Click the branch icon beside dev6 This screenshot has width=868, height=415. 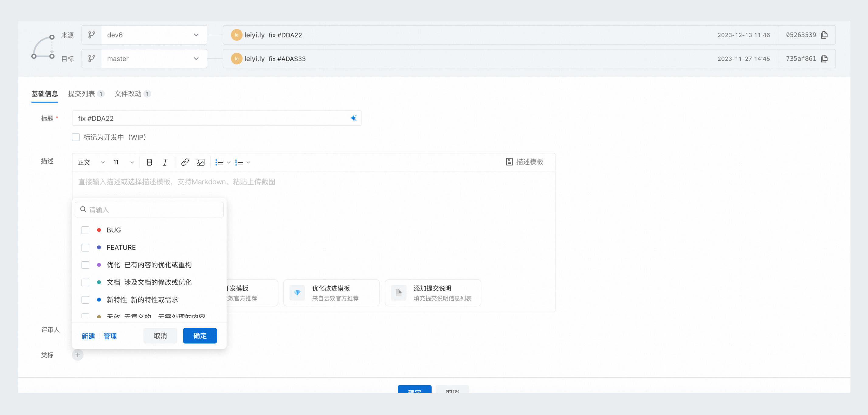coord(91,35)
